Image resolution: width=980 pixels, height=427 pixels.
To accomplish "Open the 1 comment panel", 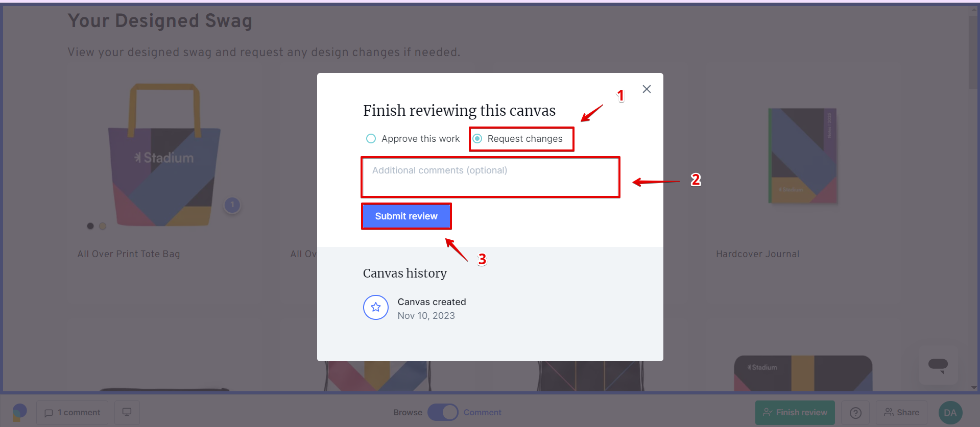I will tap(73, 413).
